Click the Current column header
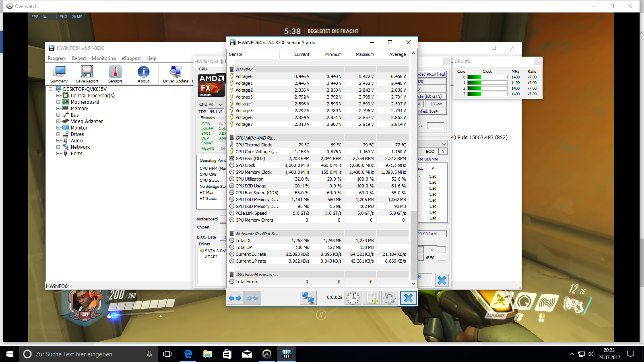 [296, 54]
